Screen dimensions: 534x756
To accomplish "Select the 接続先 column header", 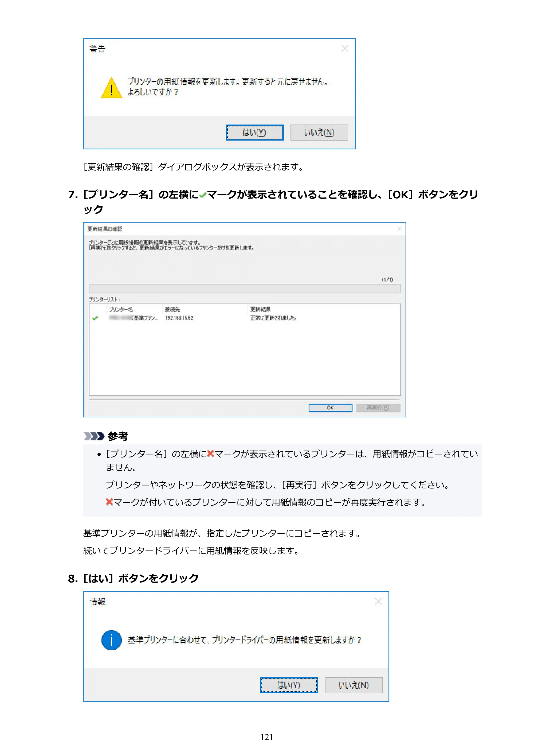I will click(172, 309).
